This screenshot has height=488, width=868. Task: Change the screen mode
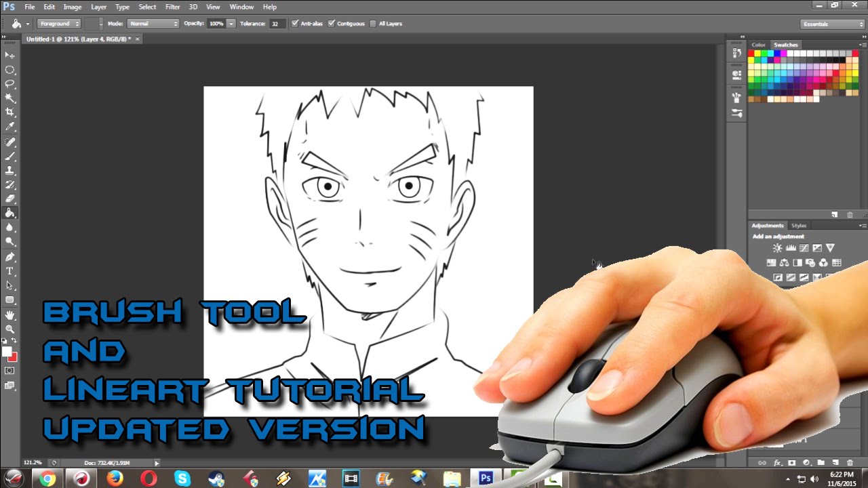[x=9, y=386]
